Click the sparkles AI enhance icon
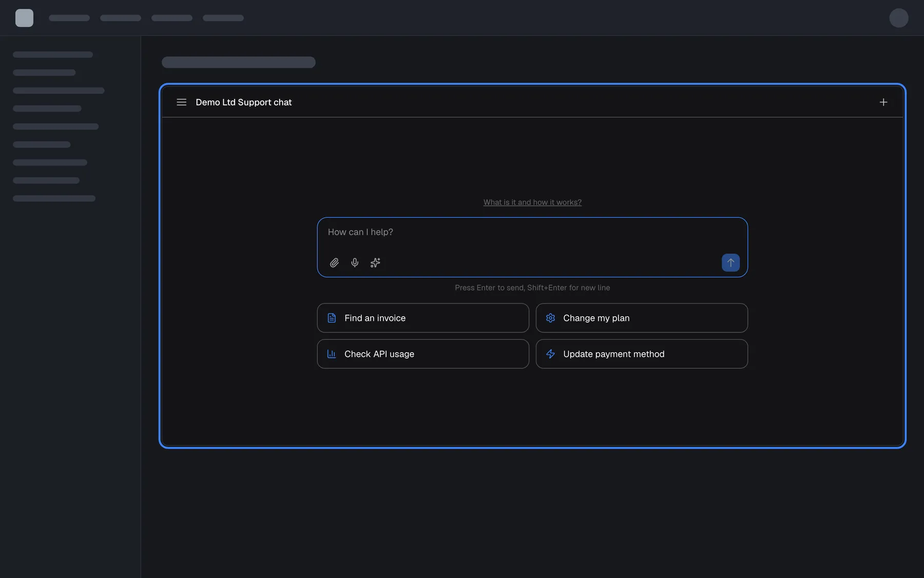The width and height of the screenshot is (924, 578). coord(375,263)
